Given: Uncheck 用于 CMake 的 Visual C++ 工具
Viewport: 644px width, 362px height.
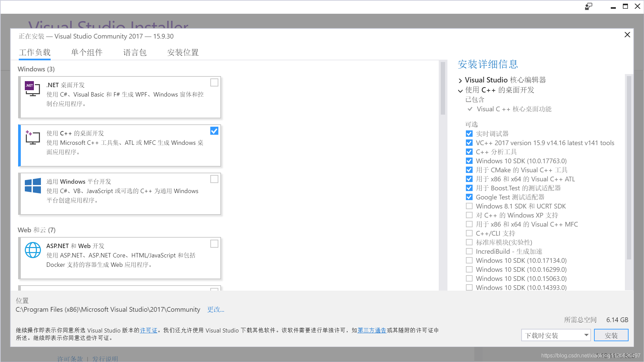Looking at the screenshot, I should (469, 170).
